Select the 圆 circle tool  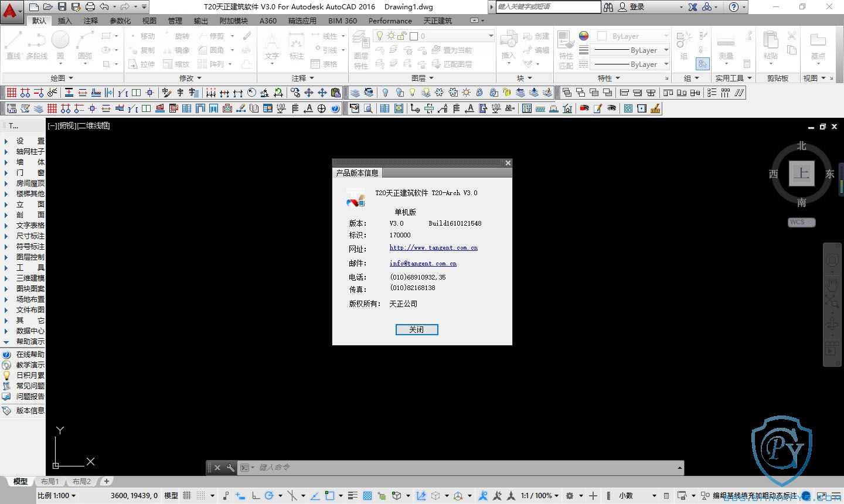tap(60, 46)
